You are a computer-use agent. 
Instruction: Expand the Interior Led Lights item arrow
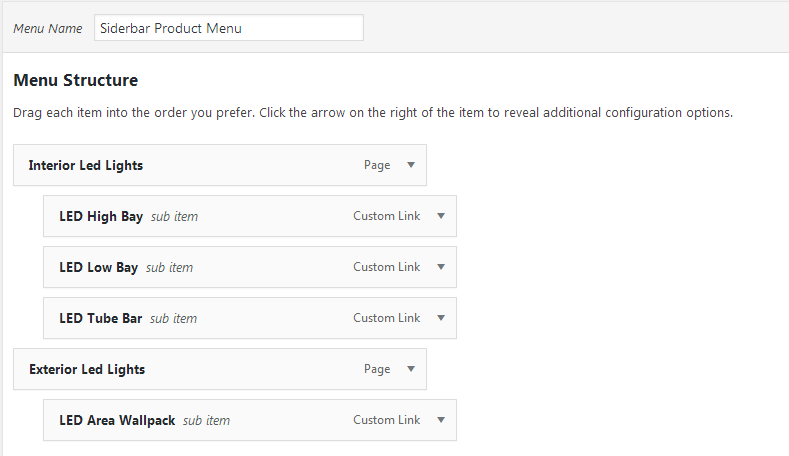pos(411,165)
